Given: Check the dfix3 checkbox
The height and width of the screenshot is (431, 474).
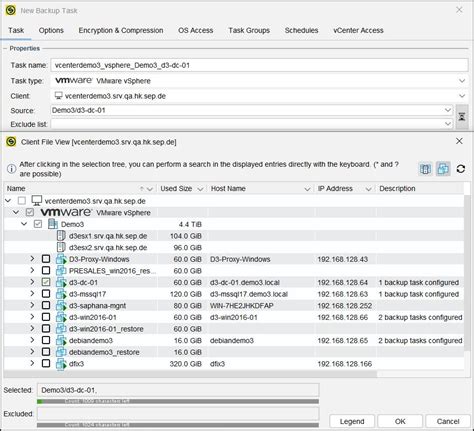Looking at the screenshot, I should click(x=46, y=364).
